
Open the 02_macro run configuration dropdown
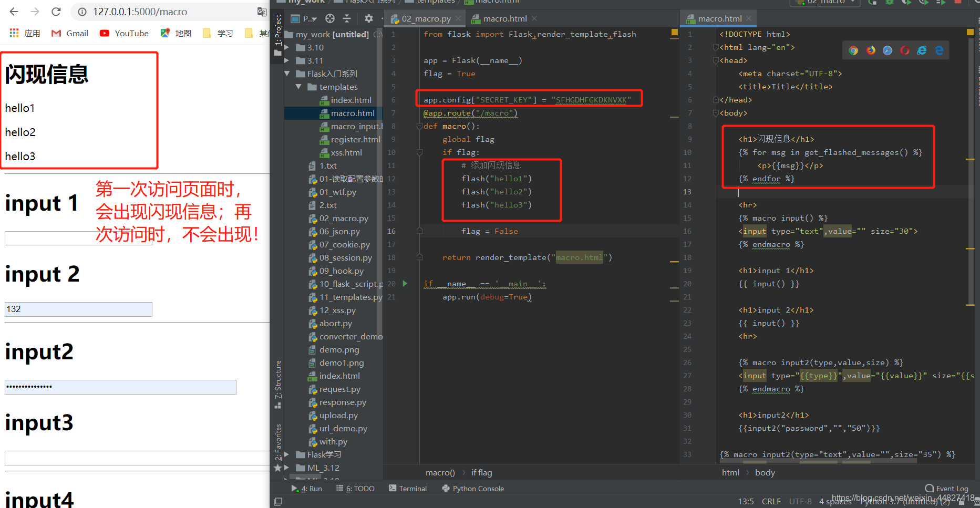pos(827,2)
